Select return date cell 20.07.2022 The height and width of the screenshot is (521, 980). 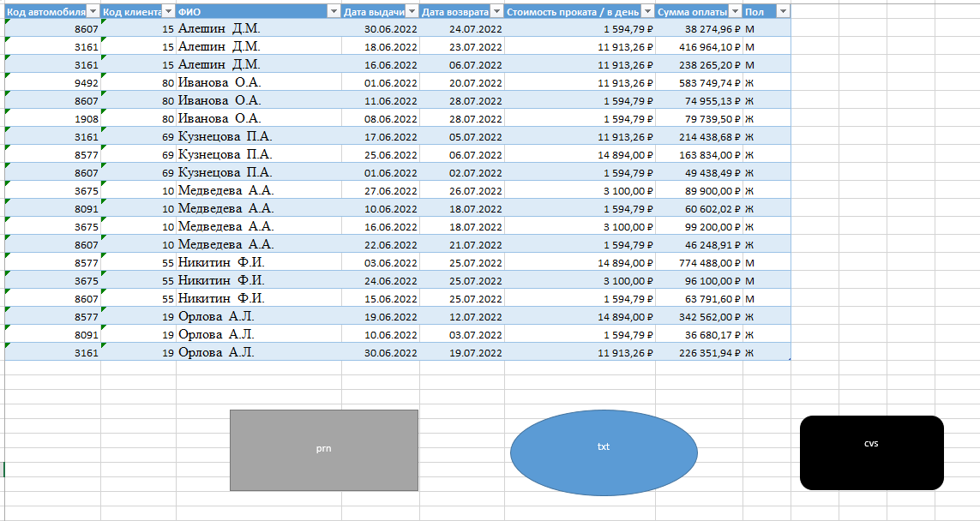pyautogui.click(x=462, y=82)
